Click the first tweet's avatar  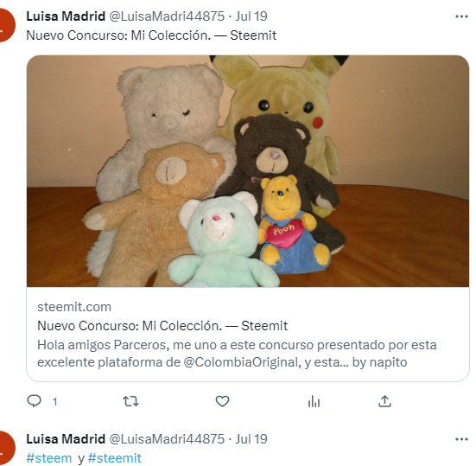[x=6, y=25]
